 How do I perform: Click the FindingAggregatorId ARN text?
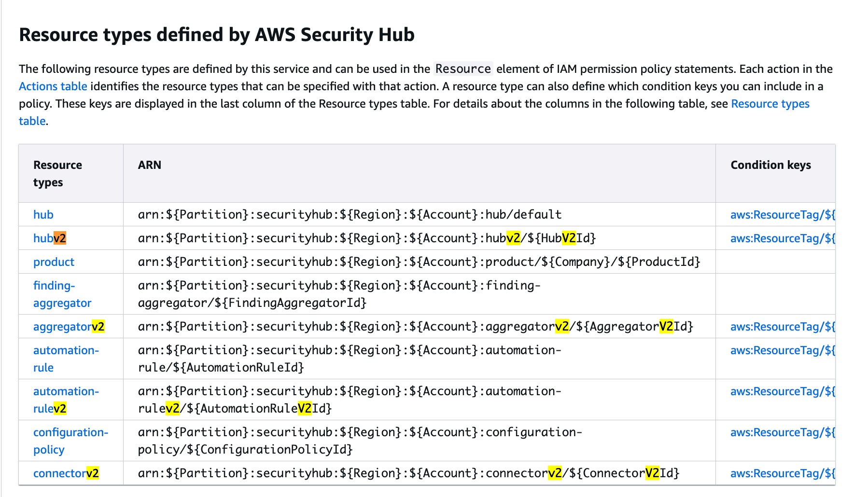[339, 294]
